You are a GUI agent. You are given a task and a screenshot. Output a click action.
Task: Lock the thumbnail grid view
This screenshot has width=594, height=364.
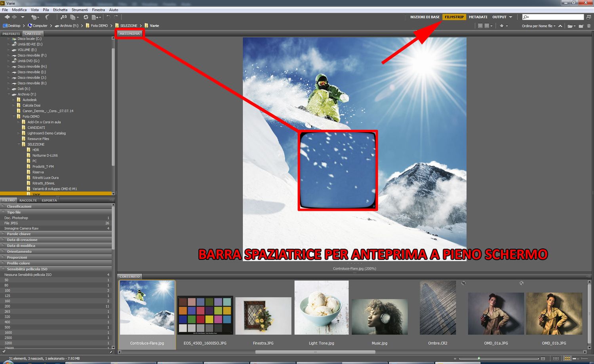click(556, 358)
